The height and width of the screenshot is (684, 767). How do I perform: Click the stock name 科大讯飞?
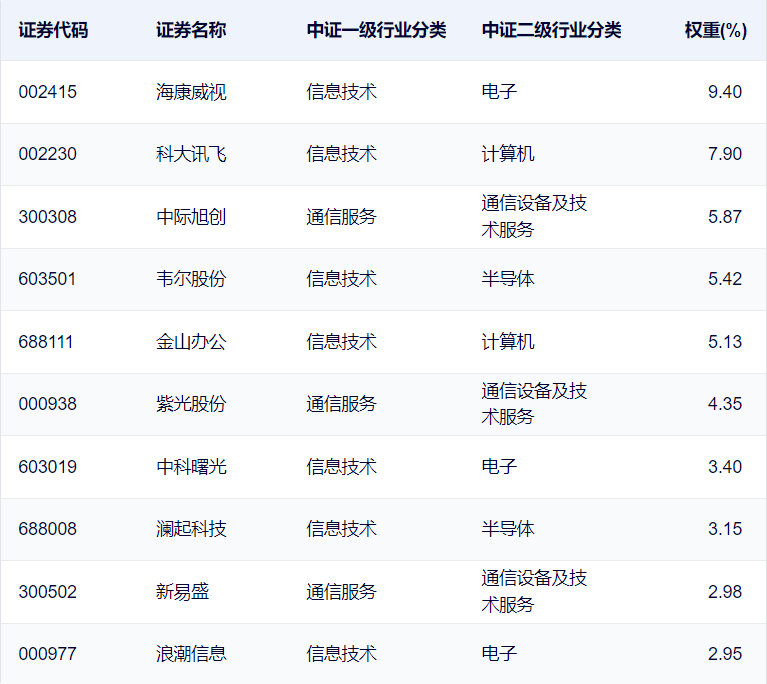pyautogui.click(x=191, y=154)
